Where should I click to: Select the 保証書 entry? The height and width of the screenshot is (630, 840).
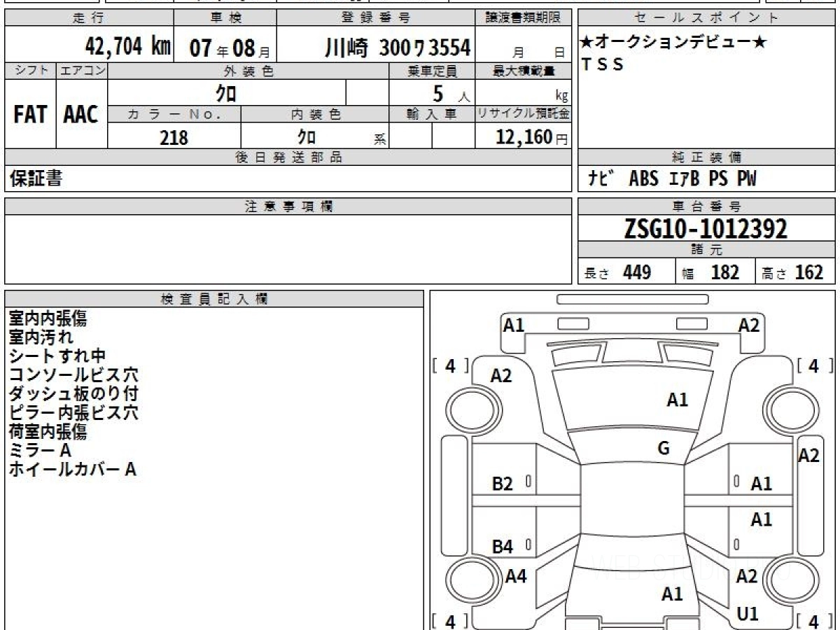36,178
